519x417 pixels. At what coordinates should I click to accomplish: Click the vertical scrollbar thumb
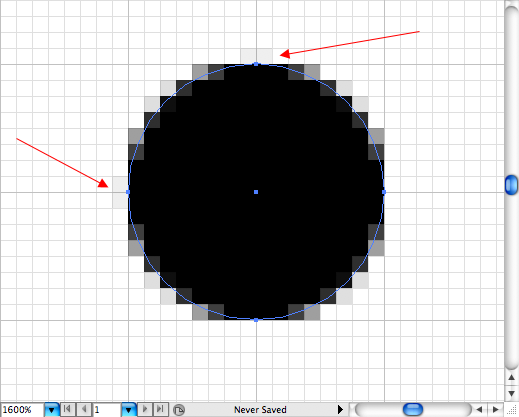tap(511, 185)
